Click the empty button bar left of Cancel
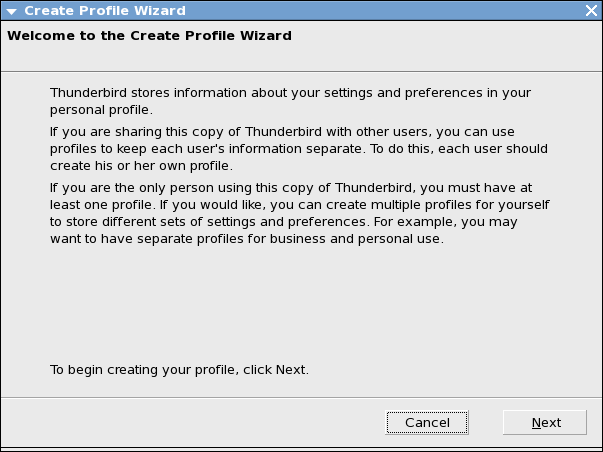Screen dimensions: 603x452 192,422
